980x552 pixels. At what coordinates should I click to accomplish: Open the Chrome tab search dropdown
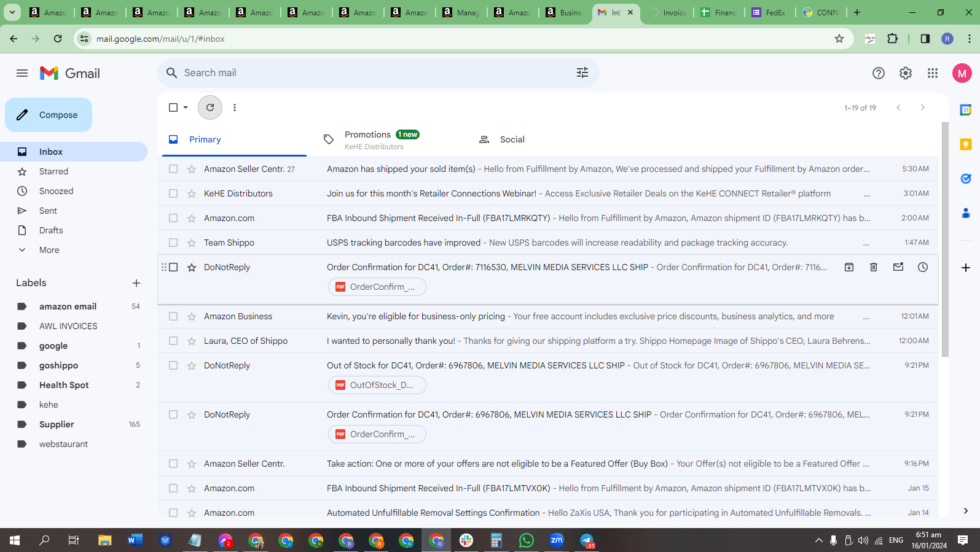[12, 12]
